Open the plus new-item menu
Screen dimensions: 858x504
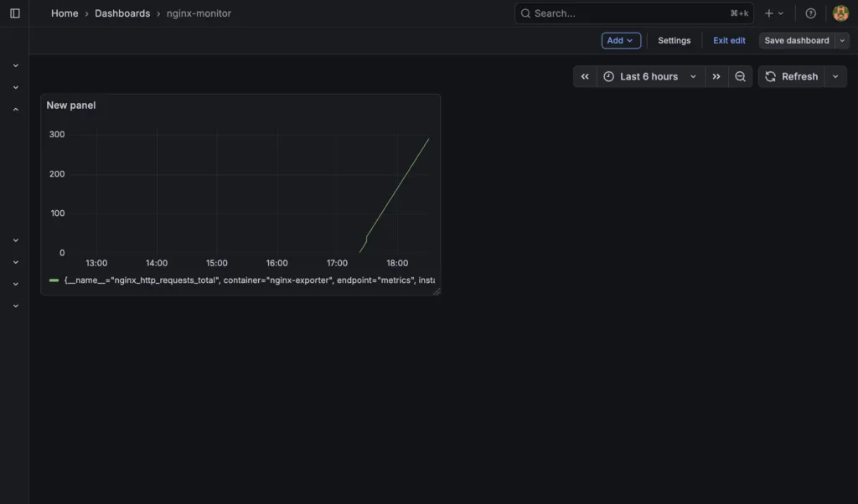tap(773, 13)
